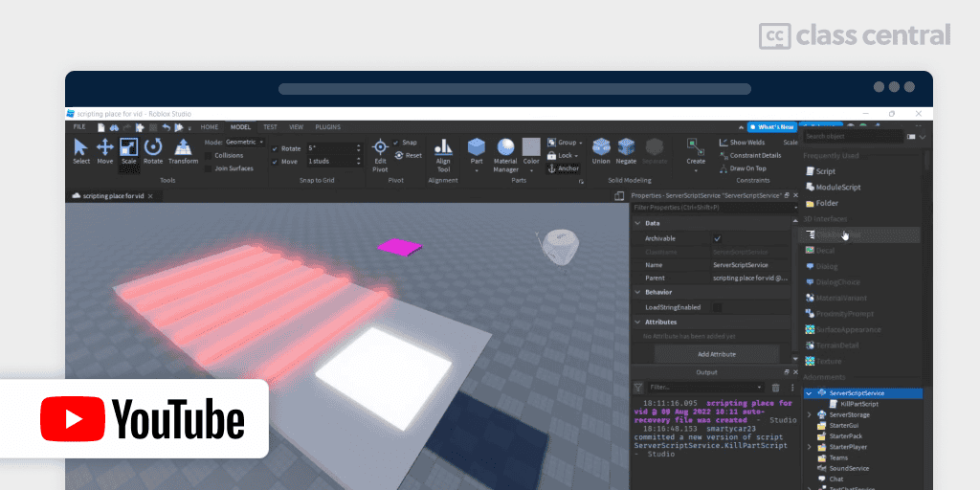Viewport: 980px width, 490px height.
Task: Open the Edit Pivot tool
Action: click(380, 156)
